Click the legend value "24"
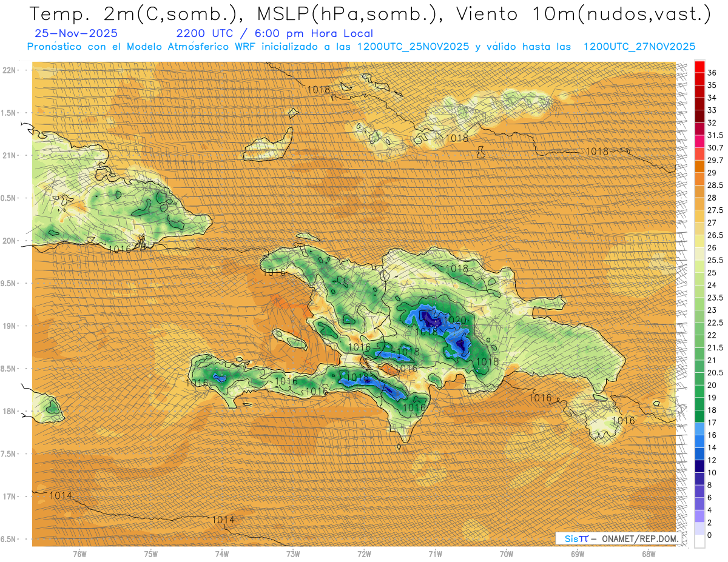 (712, 285)
